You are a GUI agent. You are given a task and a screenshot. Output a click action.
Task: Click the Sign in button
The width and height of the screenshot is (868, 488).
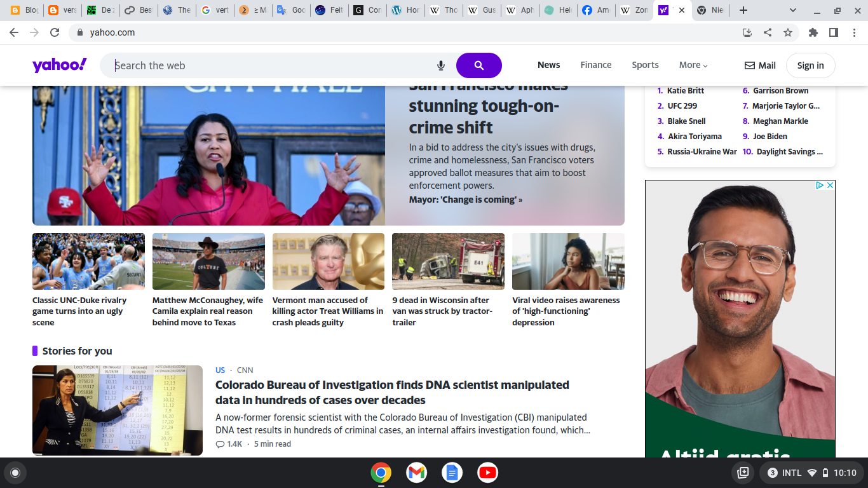810,65
